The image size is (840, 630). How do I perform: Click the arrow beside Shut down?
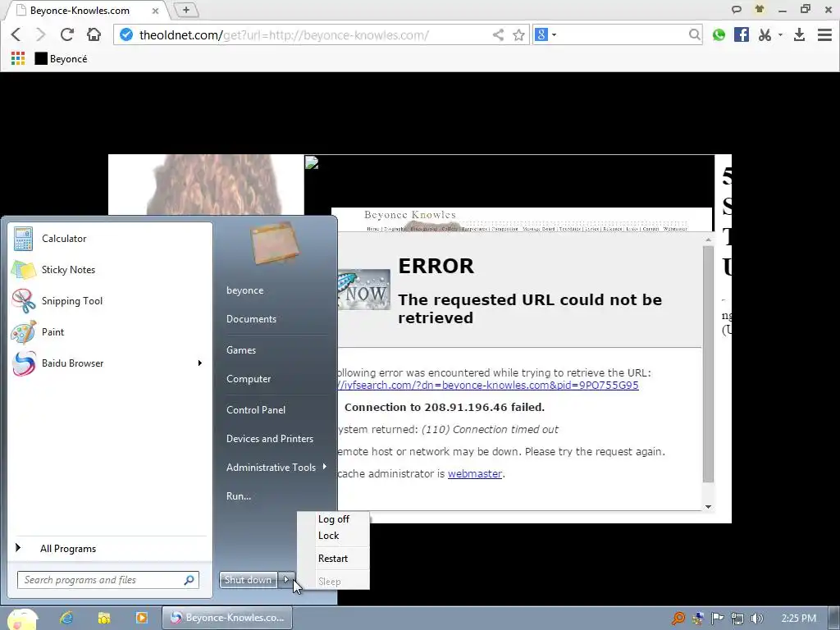[286, 580]
